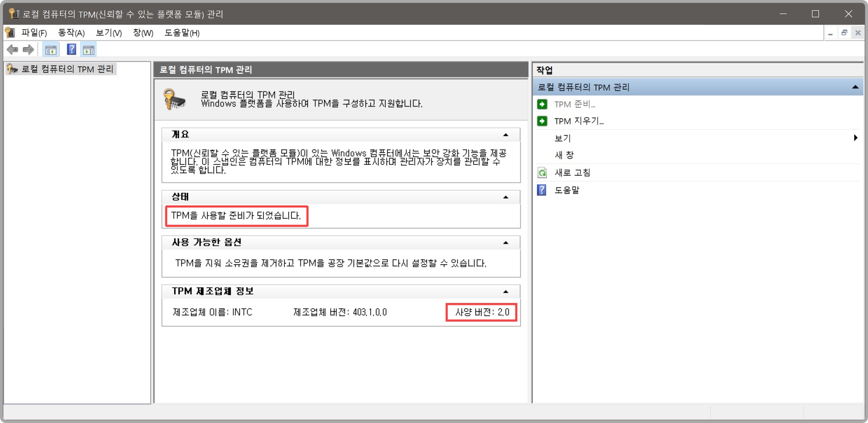Click the Forward navigation arrow
Viewport: 868px width, 423px height.
point(28,49)
